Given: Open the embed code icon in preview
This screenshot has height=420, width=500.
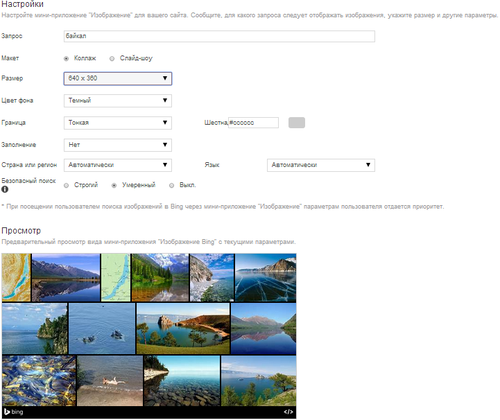Looking at the screenshot, I should click(288, 412).
